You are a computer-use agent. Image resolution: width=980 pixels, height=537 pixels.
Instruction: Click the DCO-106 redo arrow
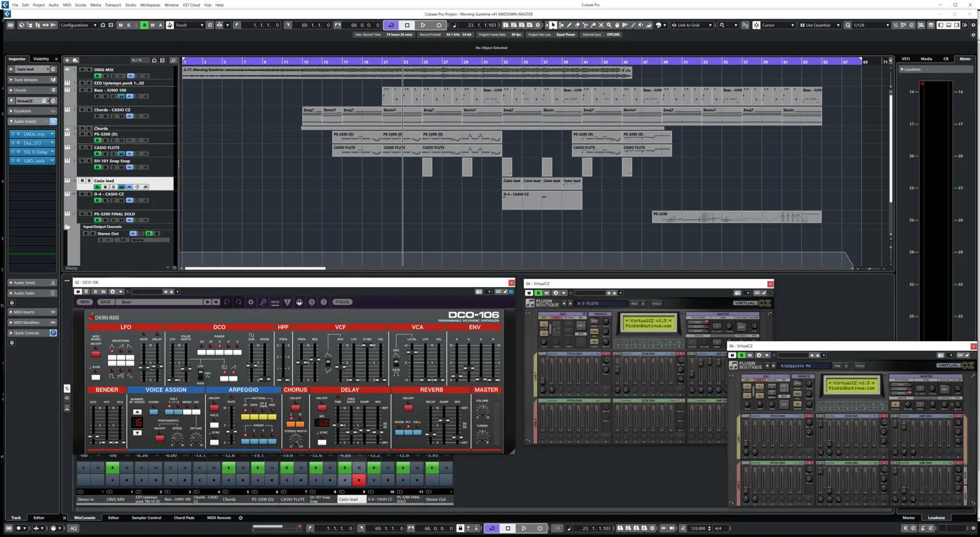point(238,302)
